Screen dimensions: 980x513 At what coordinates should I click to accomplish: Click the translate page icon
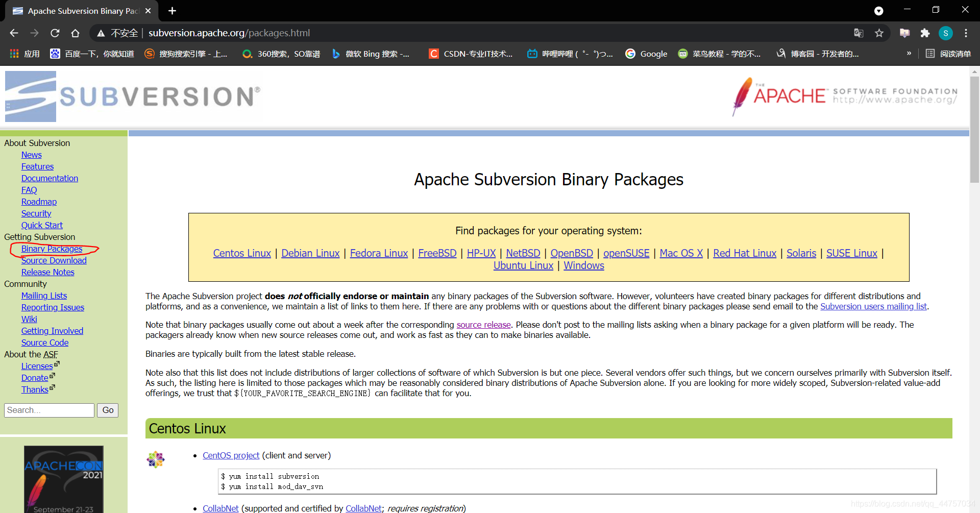pyautogui.click(x=859, y=33)
